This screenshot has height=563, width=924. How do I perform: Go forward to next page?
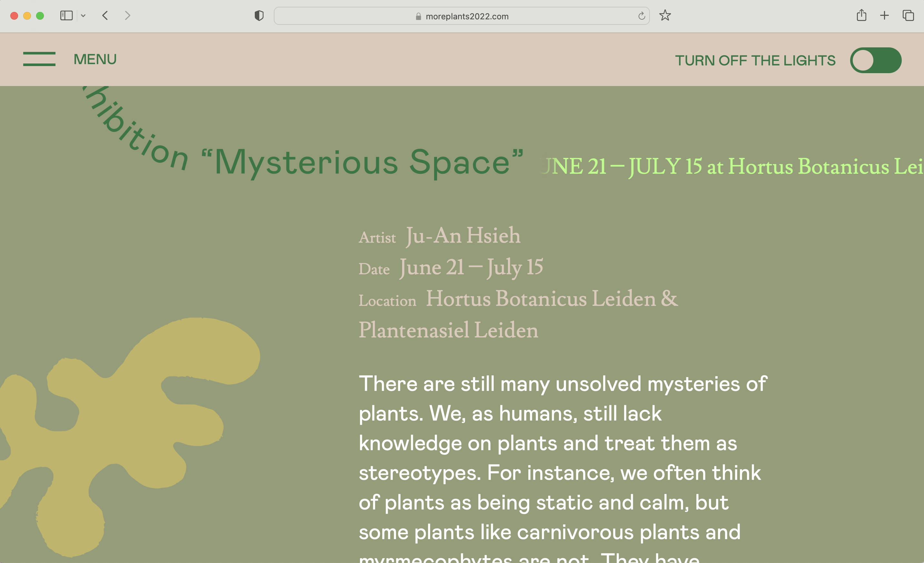coord(127,16)
